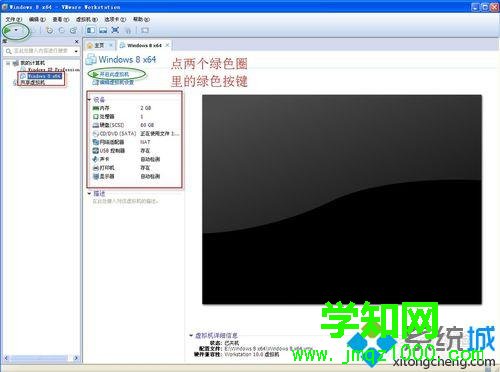
Task: Switch to the Windows 8 x64 tab
Action: [141, 45]
